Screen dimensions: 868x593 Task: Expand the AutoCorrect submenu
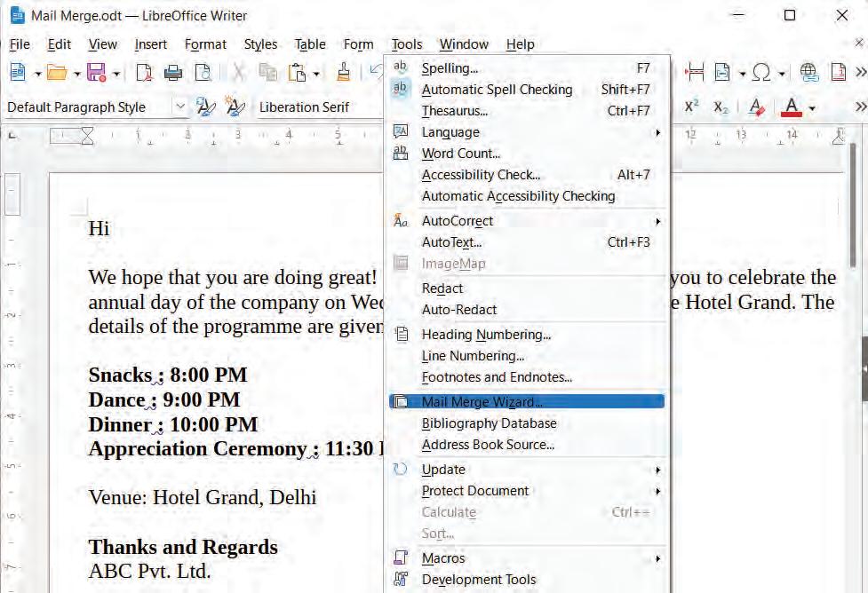527,221
